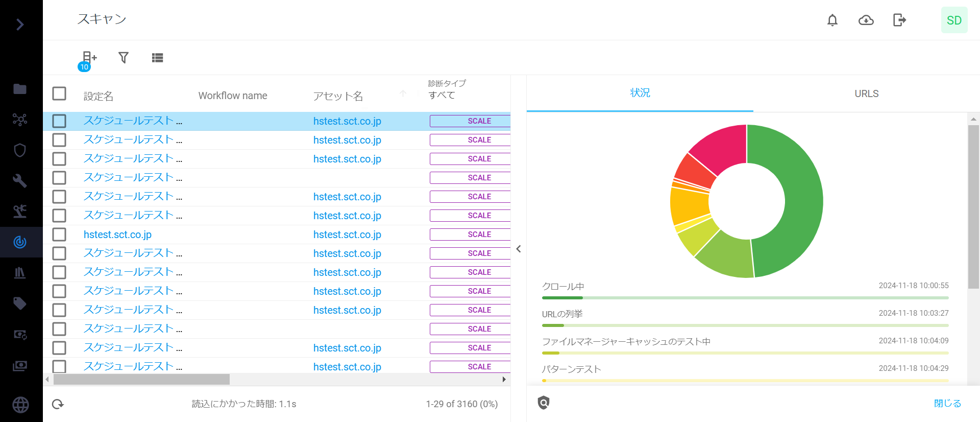Check the highlighted first row checkbox
Image resolution: width=980 pixels, height=422 pixels.
(59, 121)
